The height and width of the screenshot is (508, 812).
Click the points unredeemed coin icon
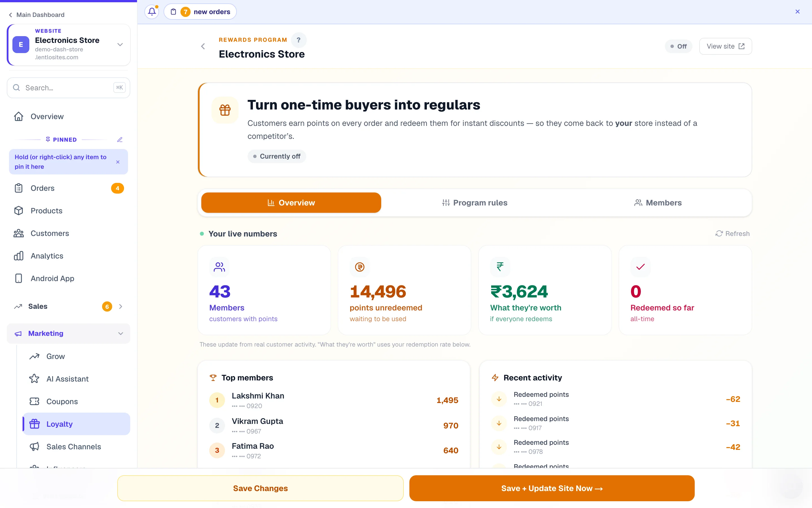pyautogui.click(x=359, y=267)
